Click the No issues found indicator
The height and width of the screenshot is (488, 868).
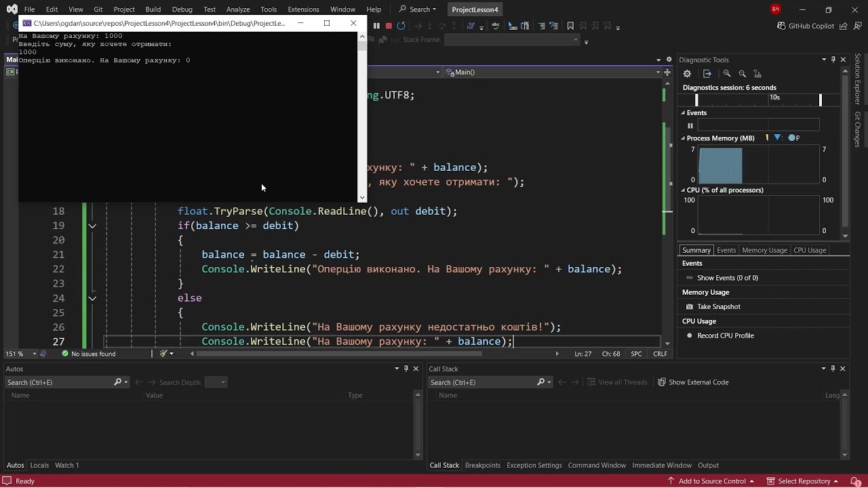88,354
